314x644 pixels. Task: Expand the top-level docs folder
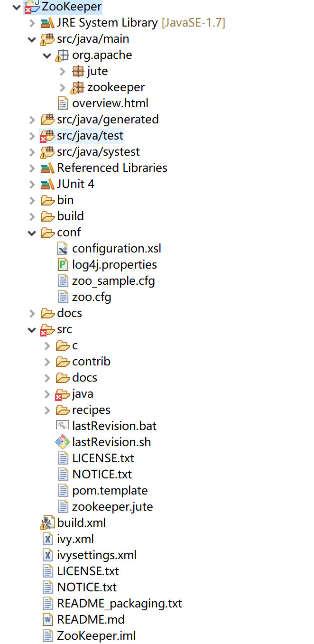click(32, 313)
